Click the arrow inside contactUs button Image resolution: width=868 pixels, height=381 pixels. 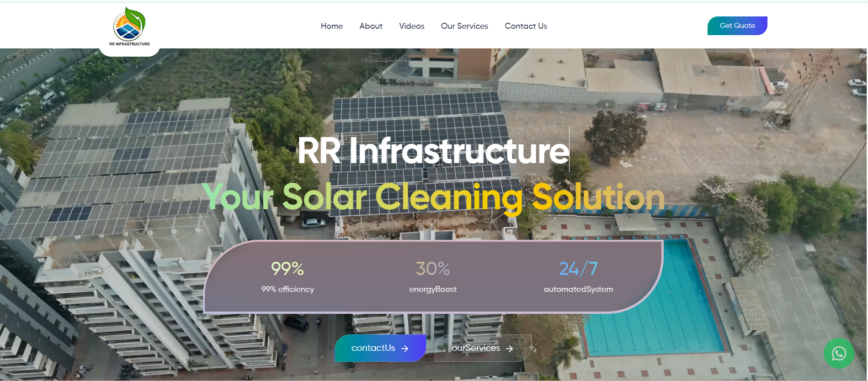click(405, 349)
